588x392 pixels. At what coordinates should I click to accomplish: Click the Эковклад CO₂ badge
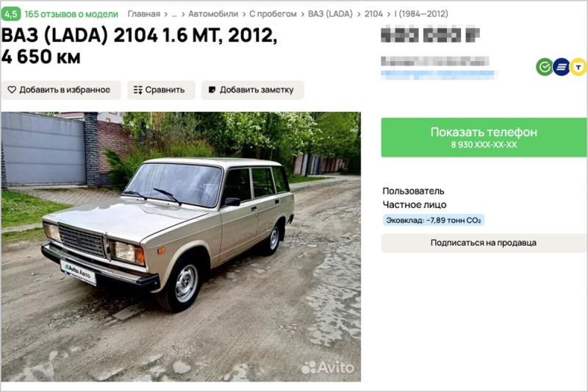point(434,220)
